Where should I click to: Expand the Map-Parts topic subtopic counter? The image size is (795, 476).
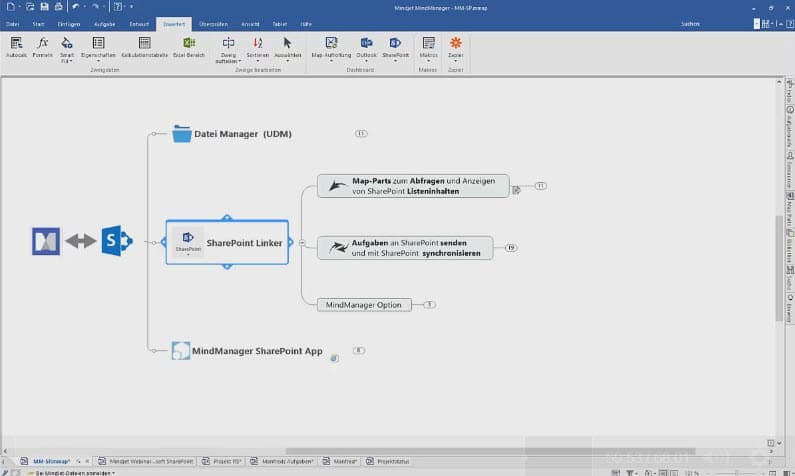tap(540, 186)
